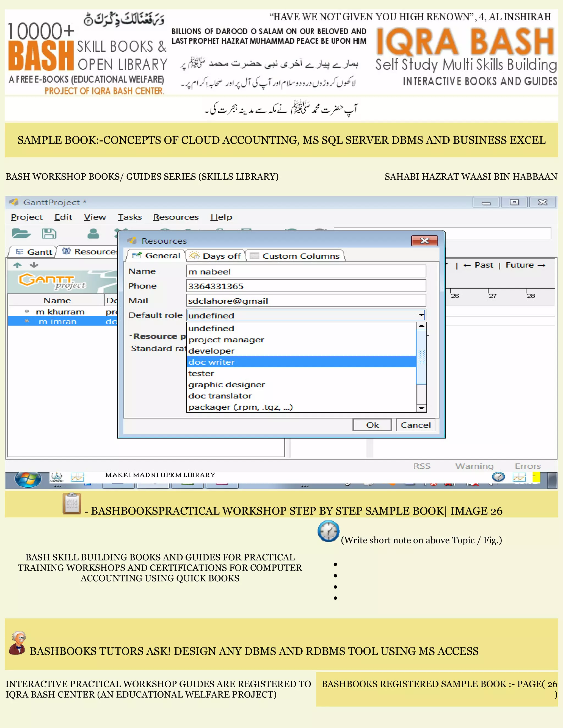Open the Custom Columns tab
The width and height of the screenshot is (563, 728).
click(295, 256)
